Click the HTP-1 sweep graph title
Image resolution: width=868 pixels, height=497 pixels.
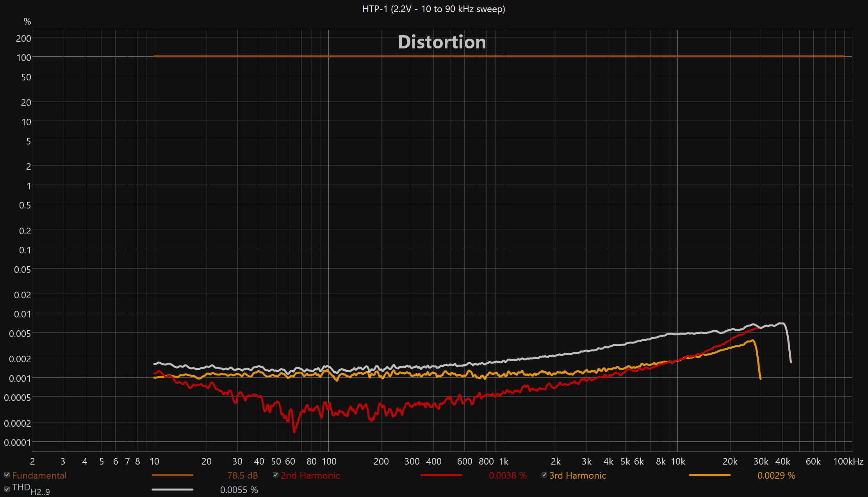tap(434, 9)
